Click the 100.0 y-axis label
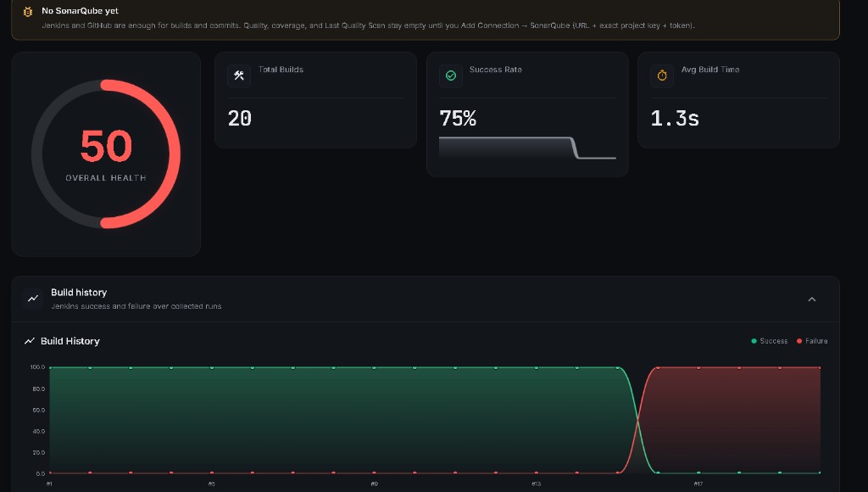This screenshot has width=868, height=492. (x=37, y=366)
